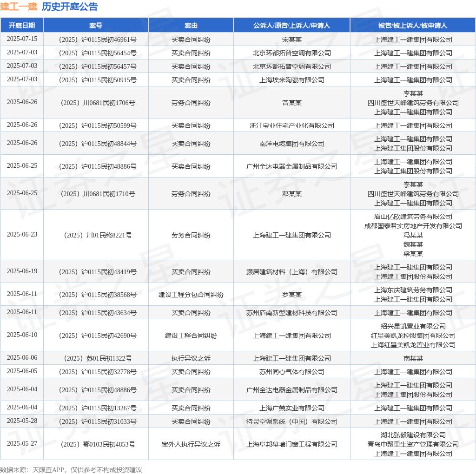The height and width of the screenshot is (474, 476).
Task: Select date cell 2025-07-15
Action: [x=22, y=39]
